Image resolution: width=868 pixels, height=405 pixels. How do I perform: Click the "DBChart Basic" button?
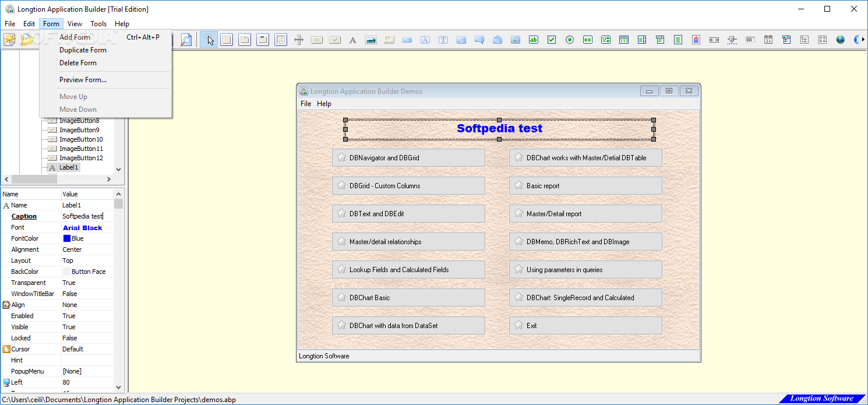[x=408, y=297]
